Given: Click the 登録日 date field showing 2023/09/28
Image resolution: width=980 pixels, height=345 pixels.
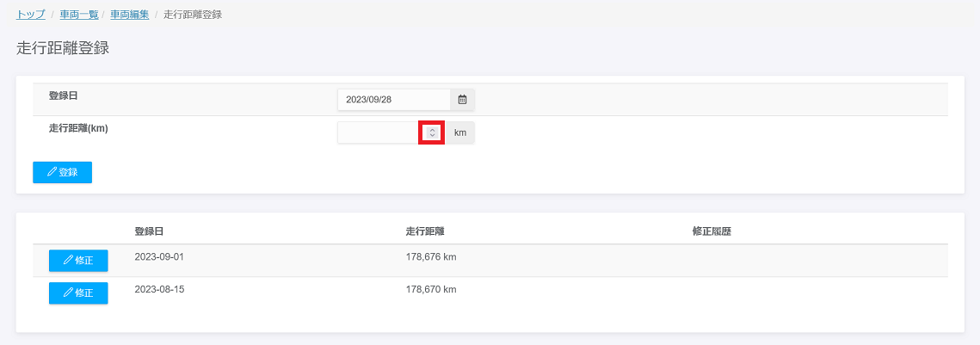Looking at the screenshot, I should click(x=393, y=100).
